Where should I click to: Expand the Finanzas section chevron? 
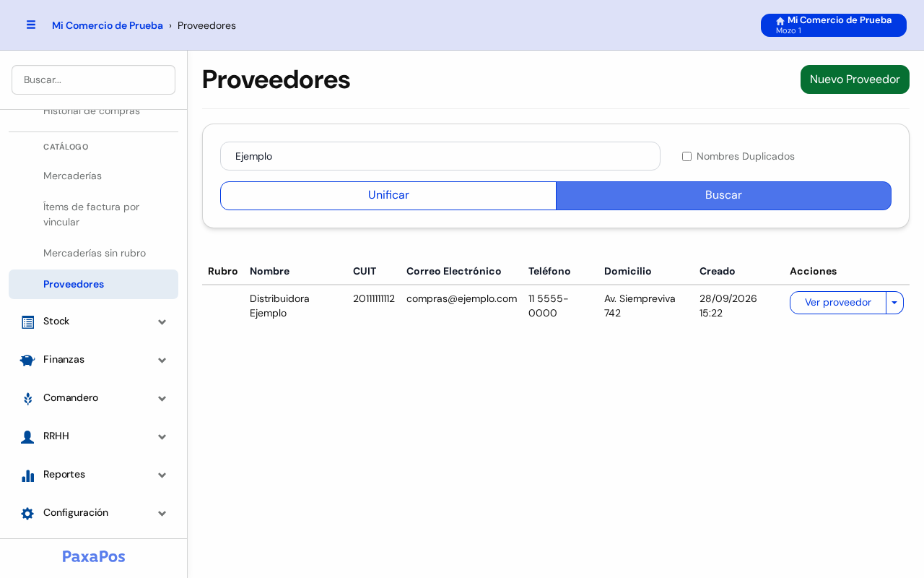click(162, 361)
